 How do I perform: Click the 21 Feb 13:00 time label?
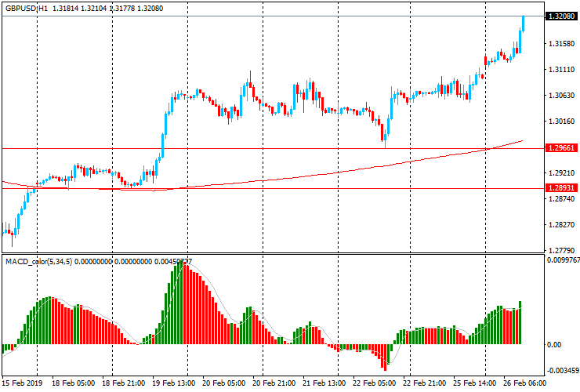tap(324, 383)
